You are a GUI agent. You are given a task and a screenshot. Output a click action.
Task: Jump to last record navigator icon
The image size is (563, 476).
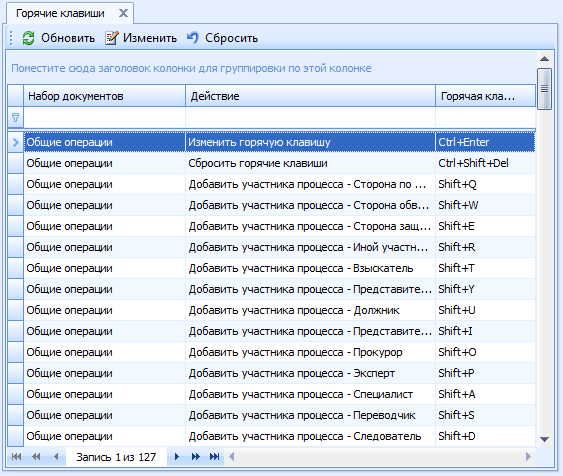(214, 457)
